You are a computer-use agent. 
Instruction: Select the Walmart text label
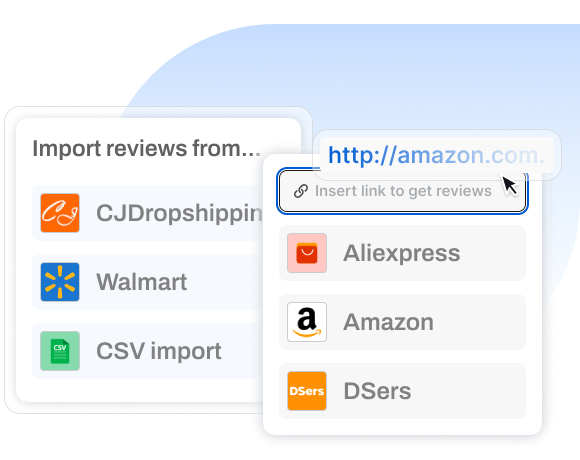[142, 282]
